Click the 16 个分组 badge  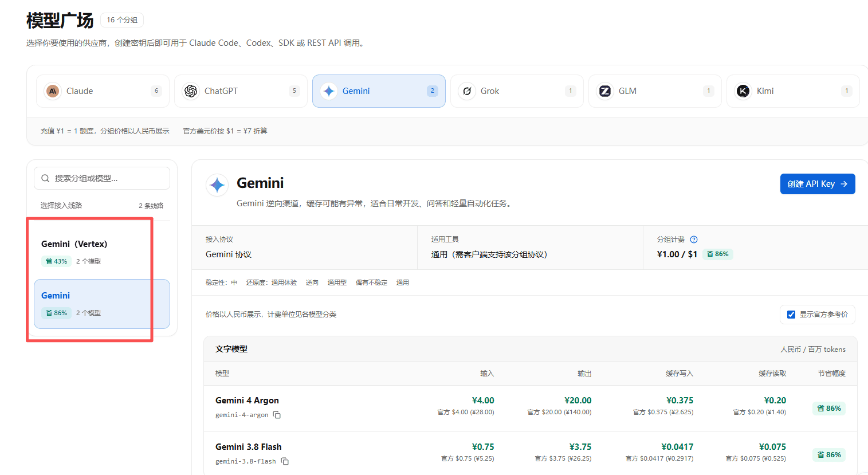pyautogui.click(x=122, y=20)
